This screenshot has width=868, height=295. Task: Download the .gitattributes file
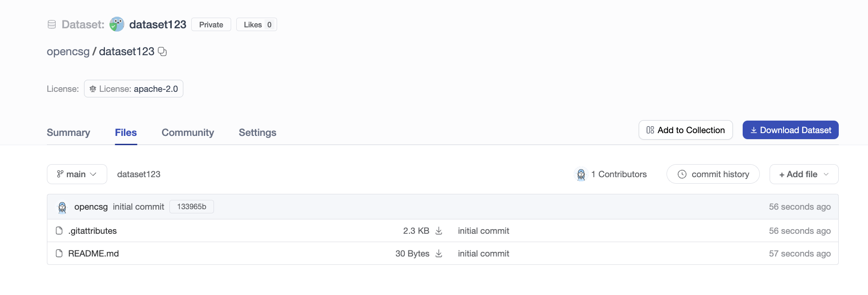[x=439, y=231]
